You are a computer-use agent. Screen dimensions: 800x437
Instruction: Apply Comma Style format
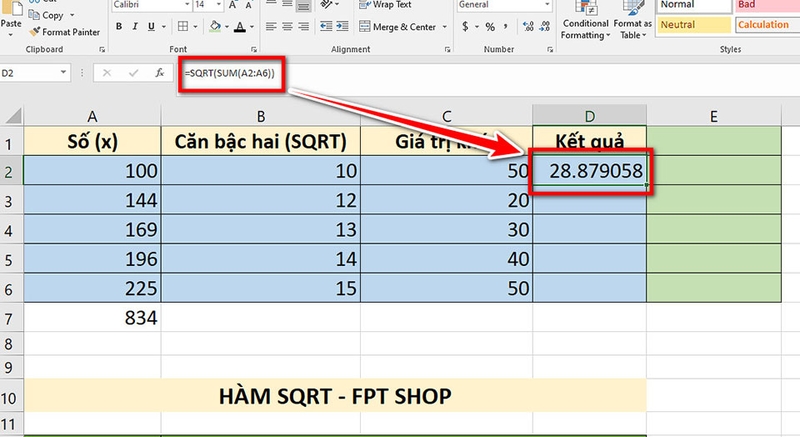pyautogui.click(x=506, y=27)
